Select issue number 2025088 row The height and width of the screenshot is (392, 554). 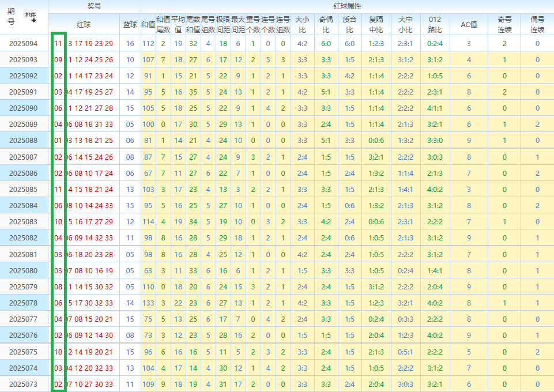pos(23,140)
